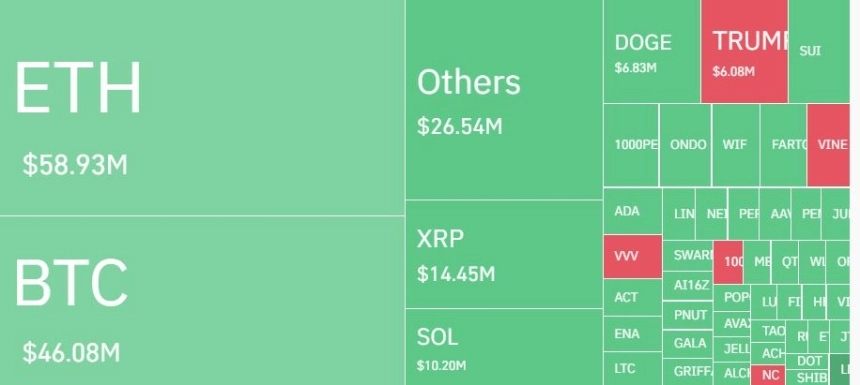
Task: Click the LTC tile
Action: click(633, 369)
